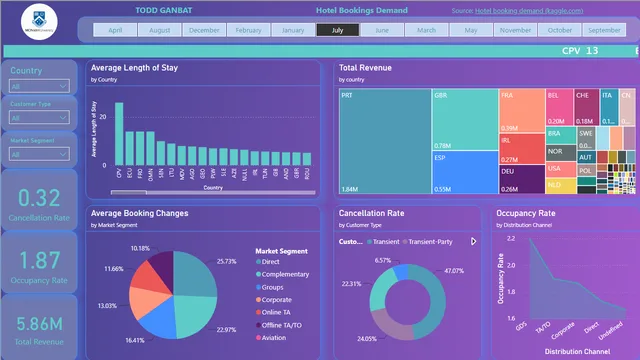Click the CPV 13 ticker text
This screenshot has width=640, height=360.
(580, 51)
